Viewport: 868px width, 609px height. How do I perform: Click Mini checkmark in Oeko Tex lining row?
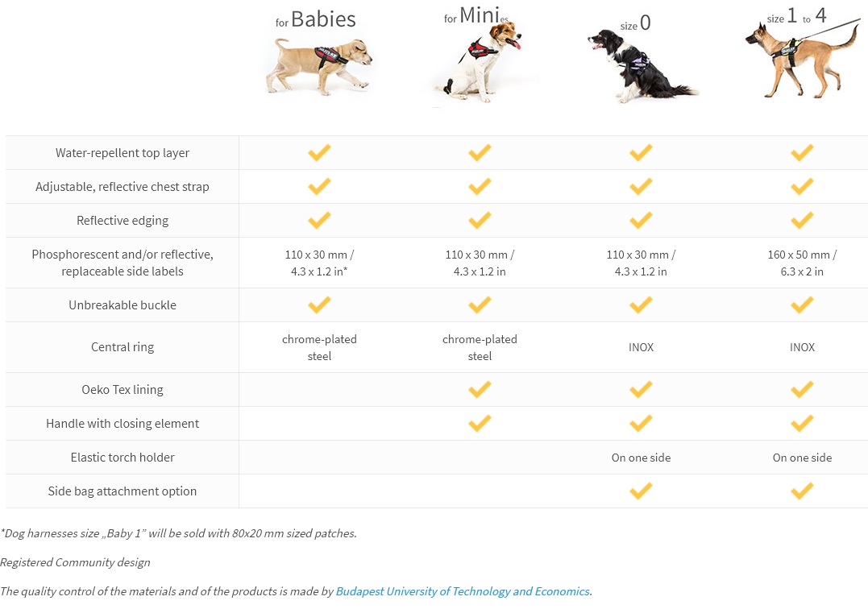tap(480, 389)
